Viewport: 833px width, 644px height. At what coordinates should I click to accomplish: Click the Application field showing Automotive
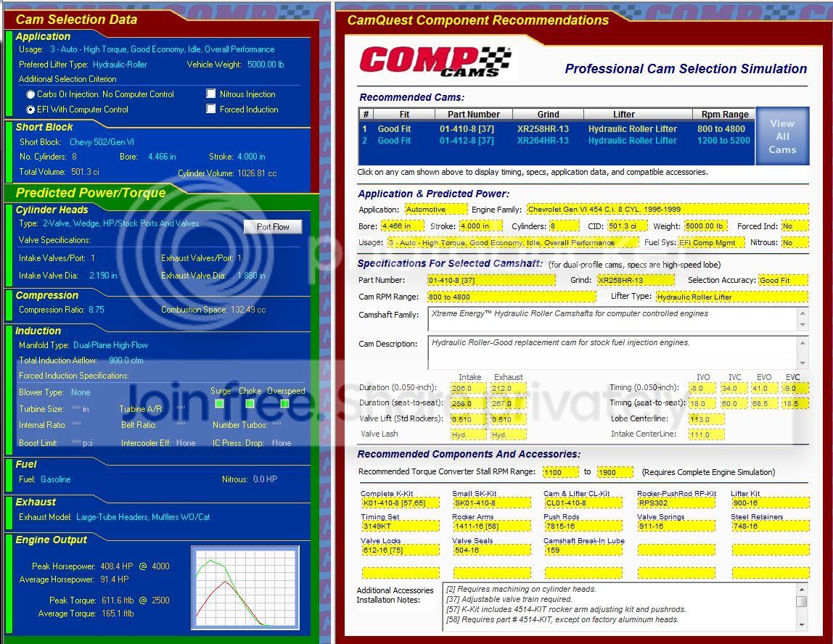pyautogui.click(x=435, y=210)
